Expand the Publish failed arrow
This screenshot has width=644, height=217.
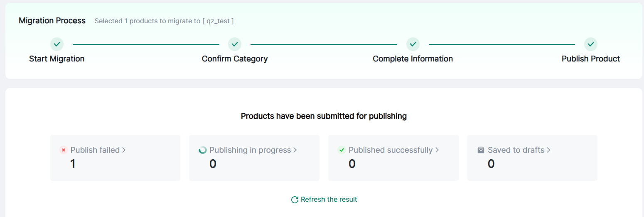coord(124,150)
